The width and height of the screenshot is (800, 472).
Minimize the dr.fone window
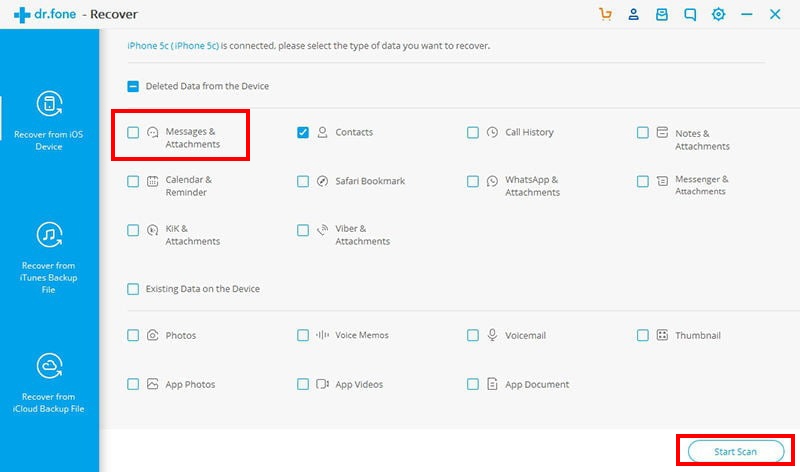(x=746, y=14)
